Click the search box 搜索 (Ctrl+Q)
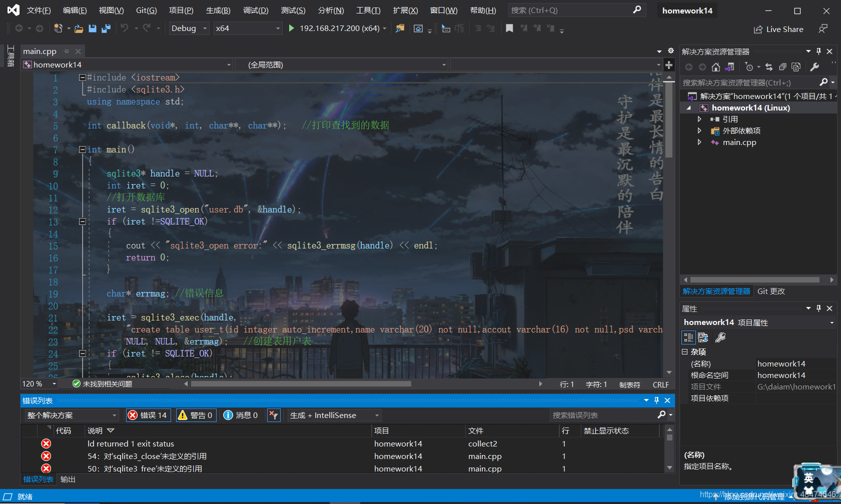Image resolution: width=841 pixels, height=504 pixels. [576, 10]
